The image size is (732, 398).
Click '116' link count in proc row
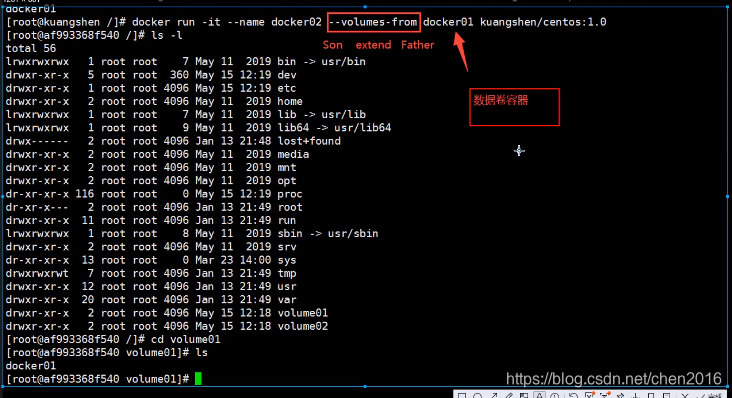84,194
